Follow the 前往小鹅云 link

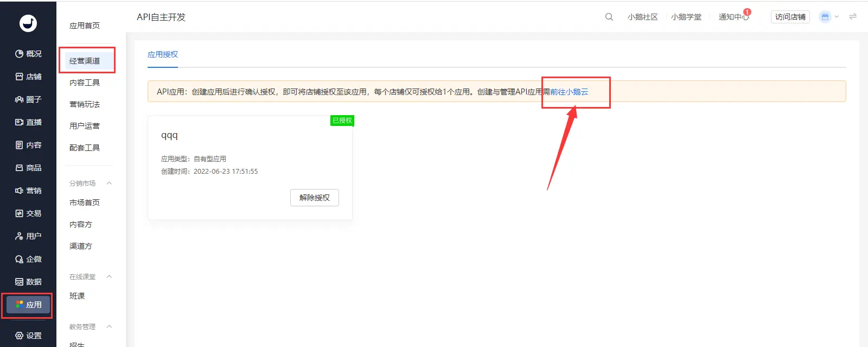[569, 92]
